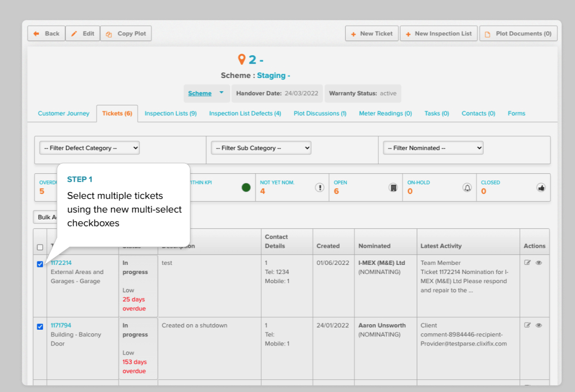This screenshot has height=392, width=575.
Task: Click the Overdue count 5
Action: 42,191
